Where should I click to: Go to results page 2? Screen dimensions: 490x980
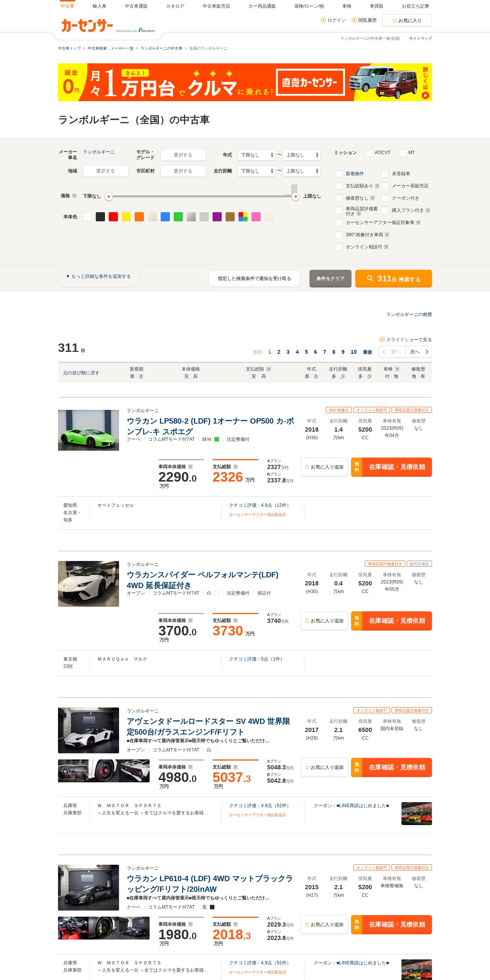pos(279,352)
